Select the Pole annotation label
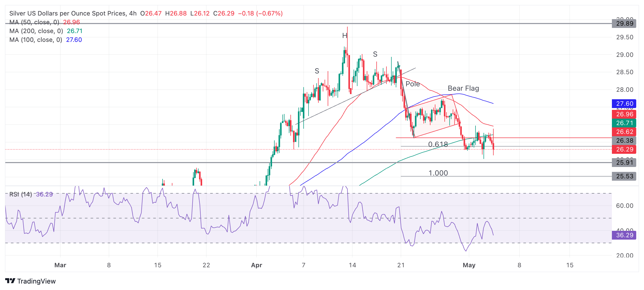Viewport: 644px width, 290px height. (x=413, y=84)
